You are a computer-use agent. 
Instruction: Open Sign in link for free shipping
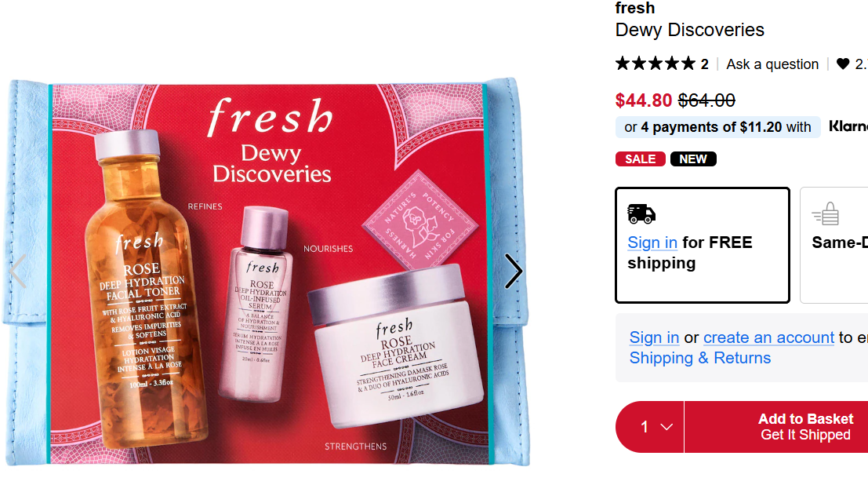pyautogui.click(x=652, y=242)
